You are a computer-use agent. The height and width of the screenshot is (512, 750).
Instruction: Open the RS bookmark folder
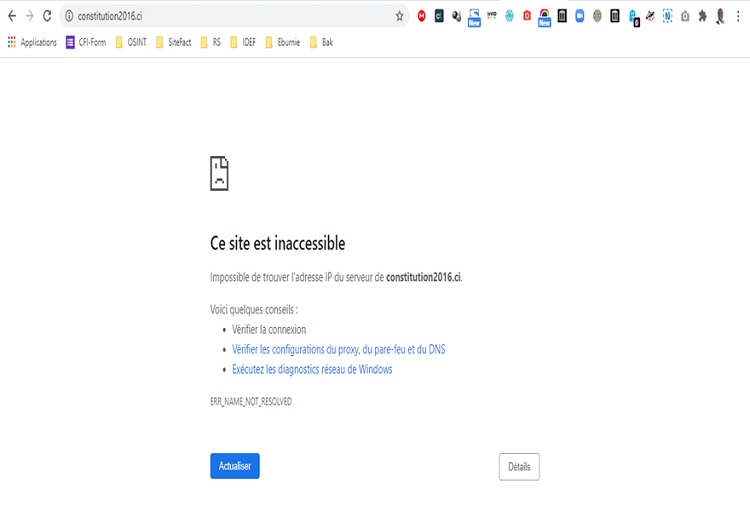(211, 42)
